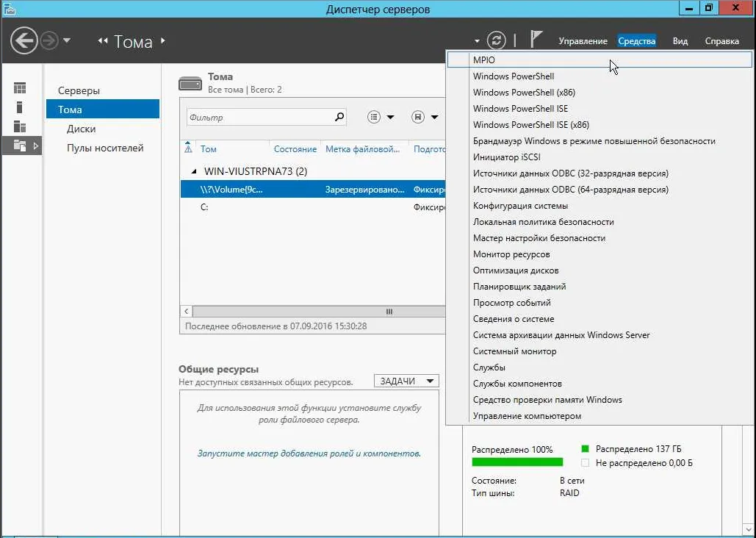The image size is (756, 538).
Task: Open Конфигурация системы
Action: point(600,206)
